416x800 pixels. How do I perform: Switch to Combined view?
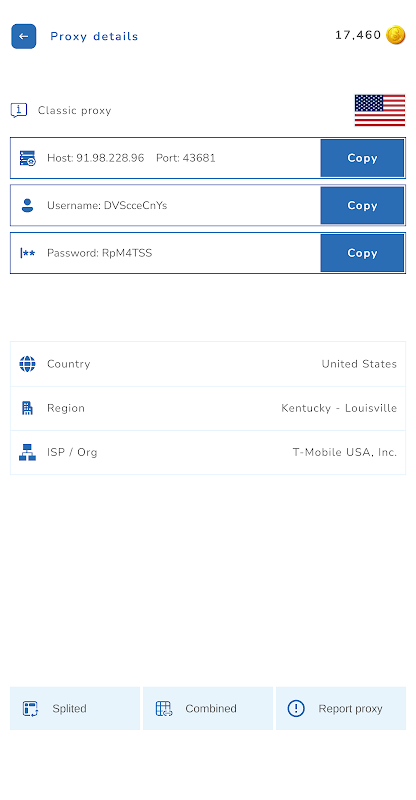208,708
